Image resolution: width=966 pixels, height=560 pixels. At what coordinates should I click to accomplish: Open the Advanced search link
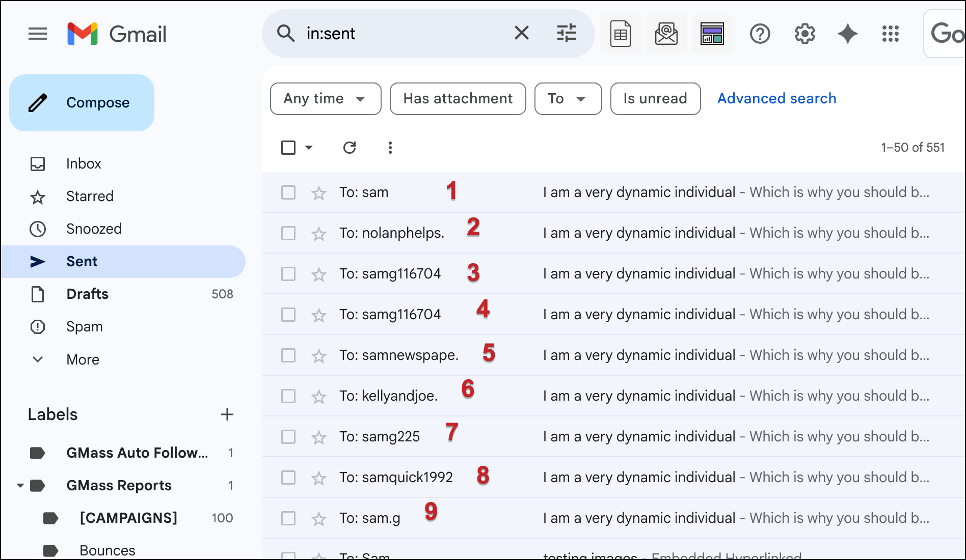777,99
